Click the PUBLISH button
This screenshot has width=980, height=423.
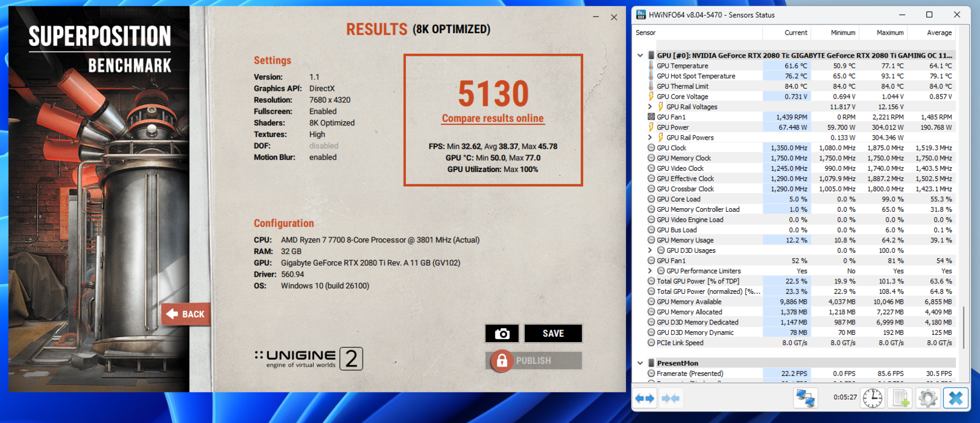coord(533,361)
